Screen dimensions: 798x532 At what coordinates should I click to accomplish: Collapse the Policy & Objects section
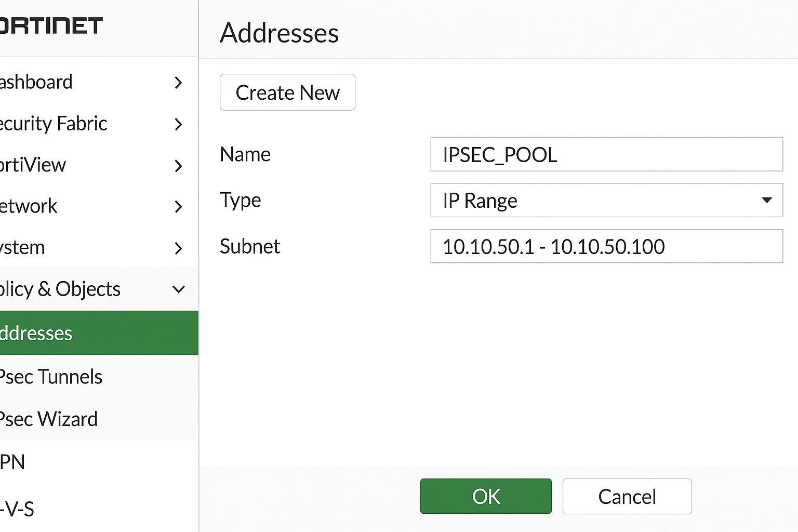coord(179,289)
